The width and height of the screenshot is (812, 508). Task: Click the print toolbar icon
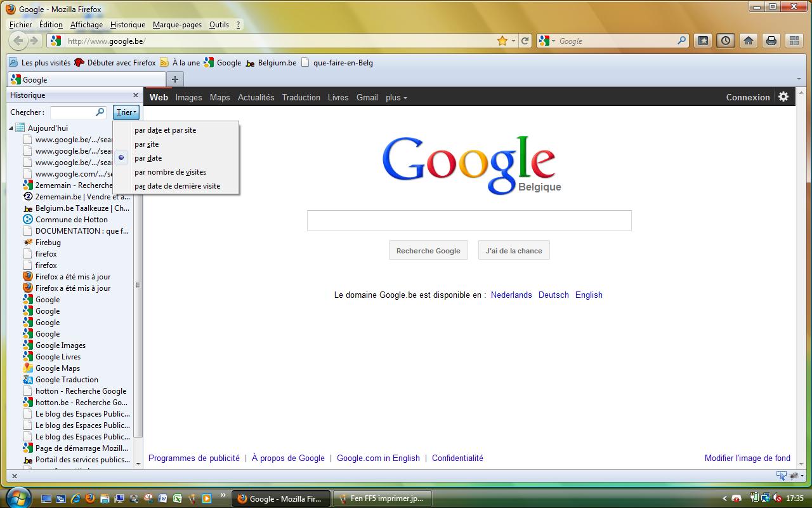tap(771, 41)
